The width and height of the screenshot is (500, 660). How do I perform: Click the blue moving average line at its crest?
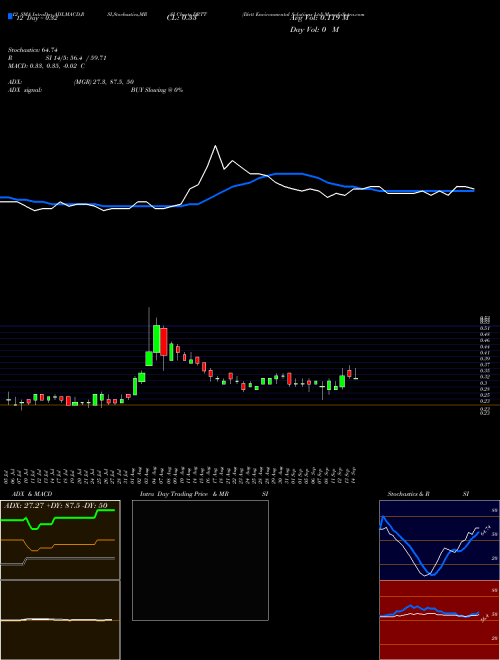pos(288,173)
